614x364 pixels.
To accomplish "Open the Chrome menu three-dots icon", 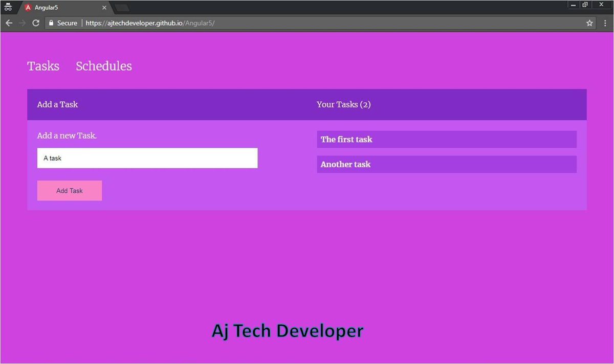I will click(605, 23).
